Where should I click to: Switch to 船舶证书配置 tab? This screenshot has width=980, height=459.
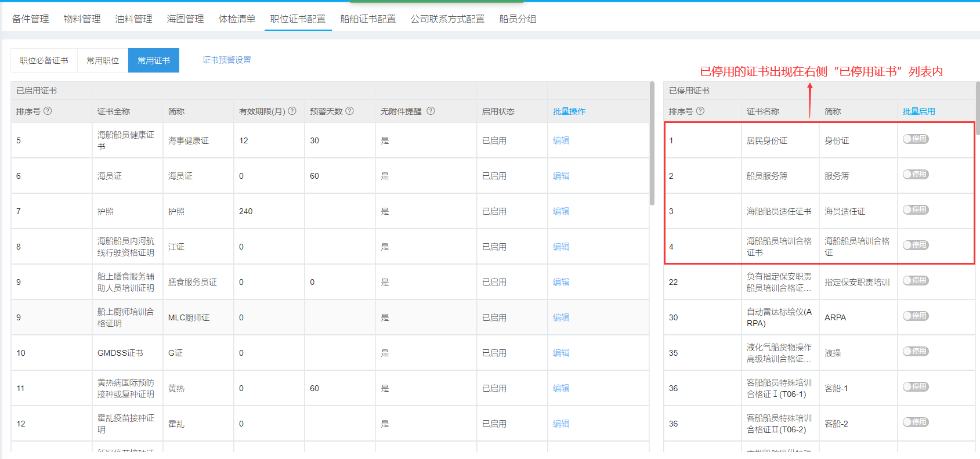(x=368, y=19)
